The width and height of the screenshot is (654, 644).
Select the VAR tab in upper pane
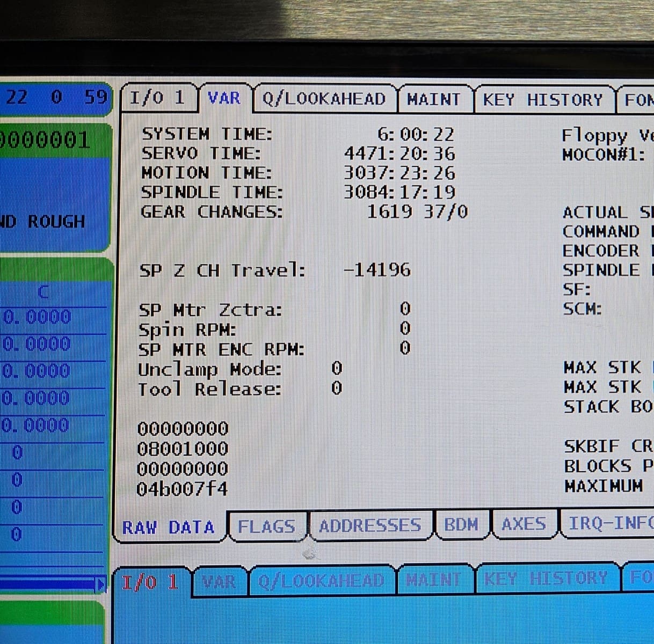tap(224, 99)
